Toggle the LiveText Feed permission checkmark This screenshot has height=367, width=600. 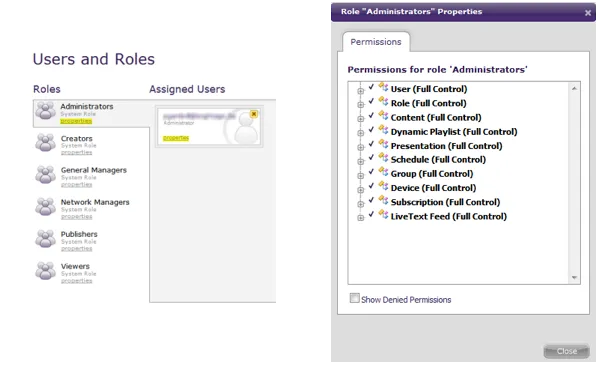click(x=371, y=214)
